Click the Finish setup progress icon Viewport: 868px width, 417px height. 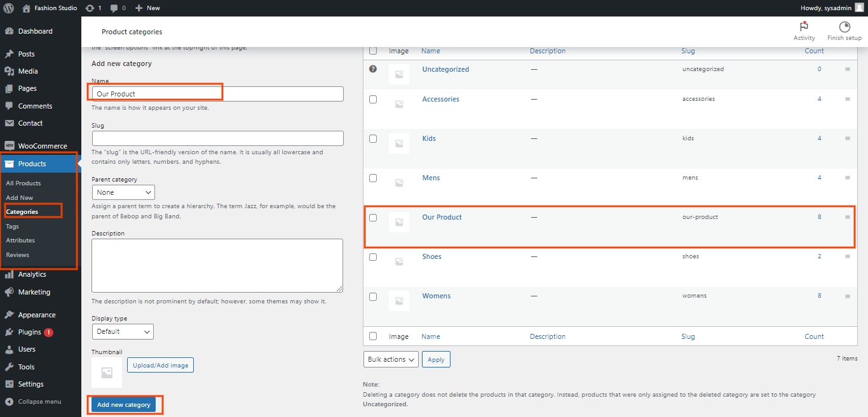844,27
